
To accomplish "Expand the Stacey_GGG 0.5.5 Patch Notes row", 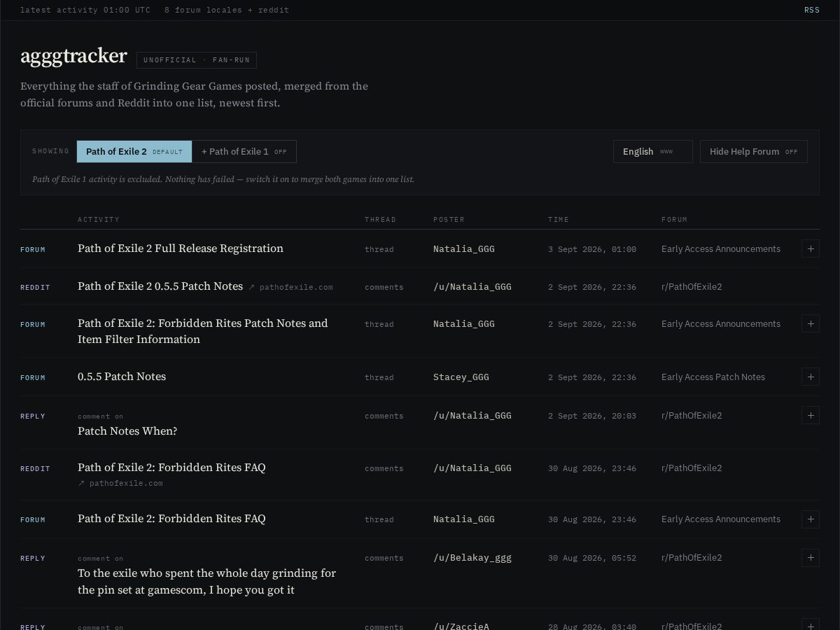I will [x=811, y=377].
